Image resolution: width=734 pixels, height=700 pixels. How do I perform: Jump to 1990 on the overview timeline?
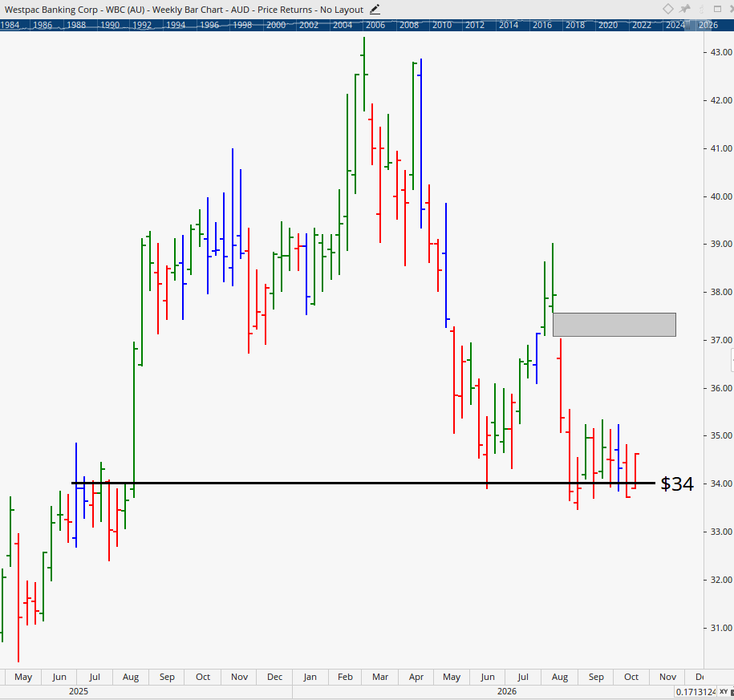point(110,26)
